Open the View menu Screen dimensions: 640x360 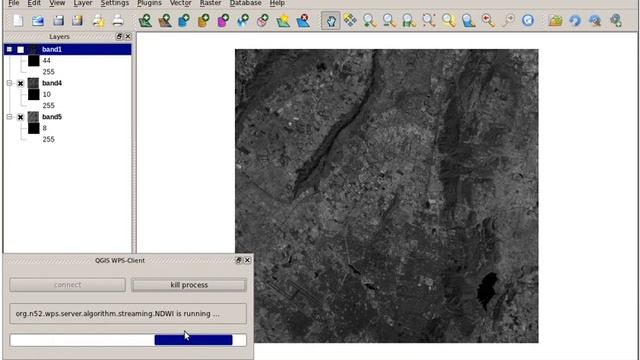click(x=57, y=3)
